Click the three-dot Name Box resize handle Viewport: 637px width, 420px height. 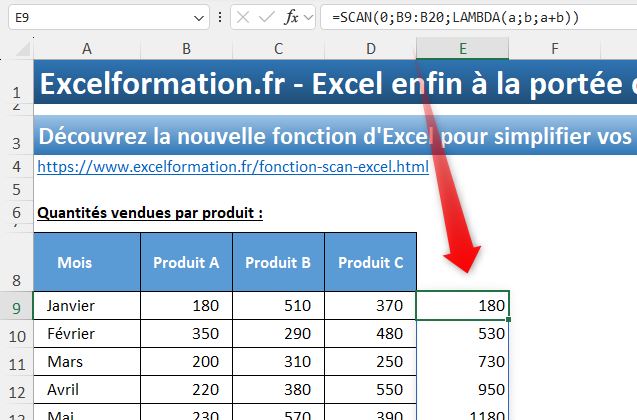219,17
